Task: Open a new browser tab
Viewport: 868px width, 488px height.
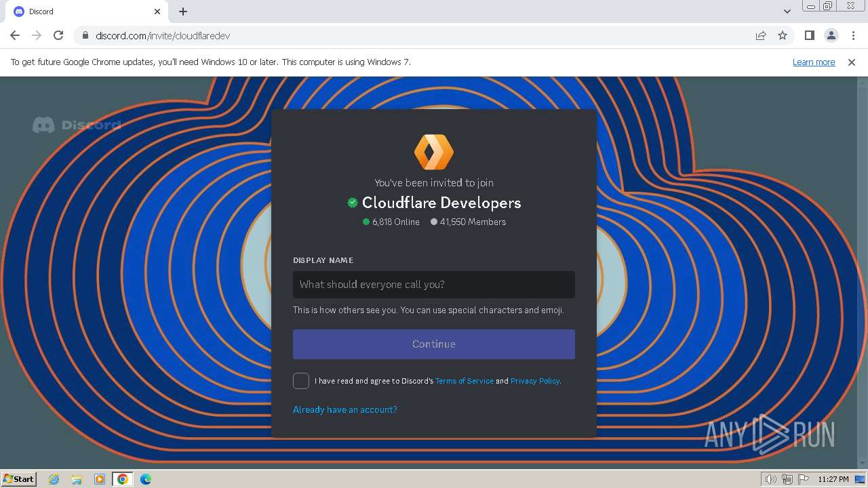Action: click(x=183, y=12)
